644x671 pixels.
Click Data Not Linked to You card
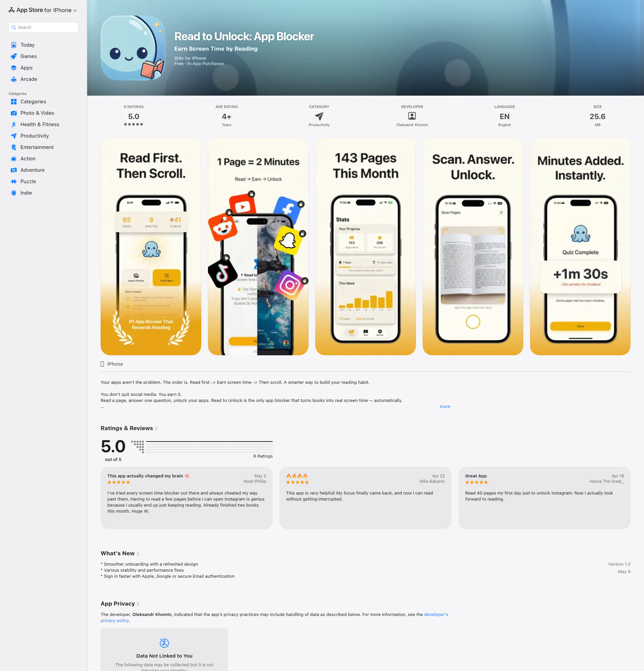pyautogui.click(x=164, y=650)
